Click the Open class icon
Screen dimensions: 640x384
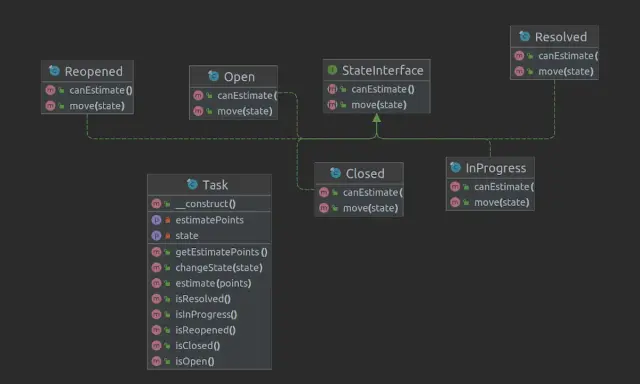coord(213,76)
